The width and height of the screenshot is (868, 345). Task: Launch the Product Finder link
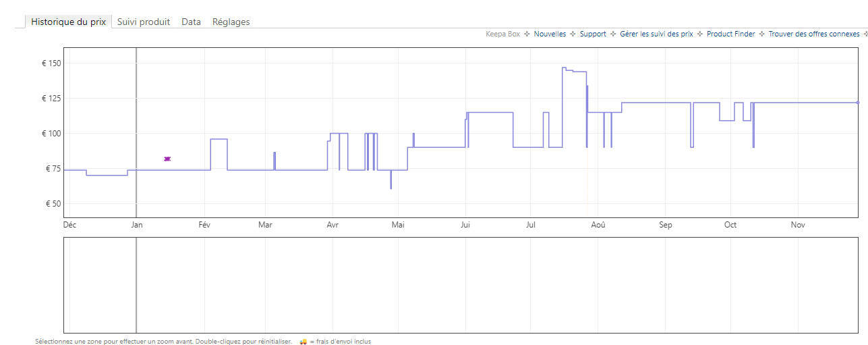(730, 34)
